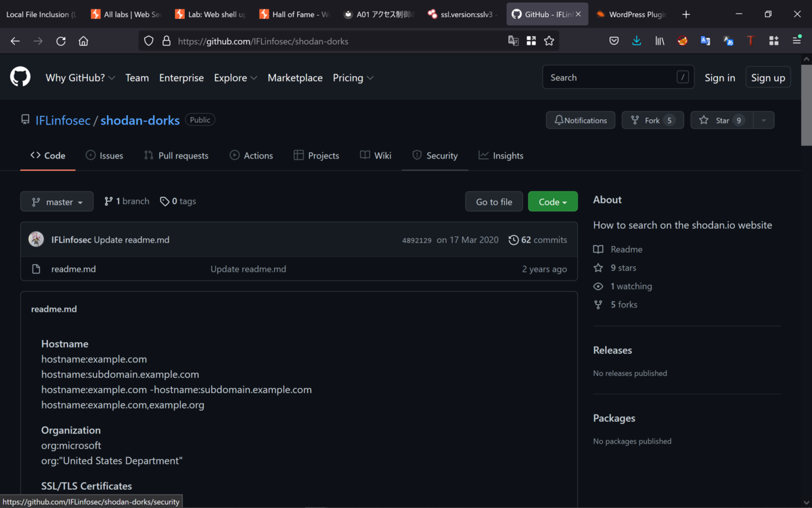Click readme.md file icon in file list

pos(37,269)
